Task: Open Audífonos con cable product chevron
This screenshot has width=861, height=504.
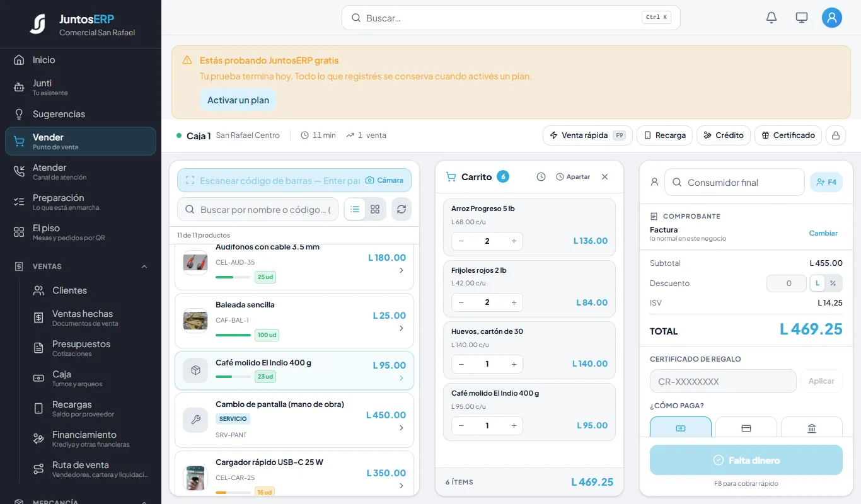Action: 402,270
